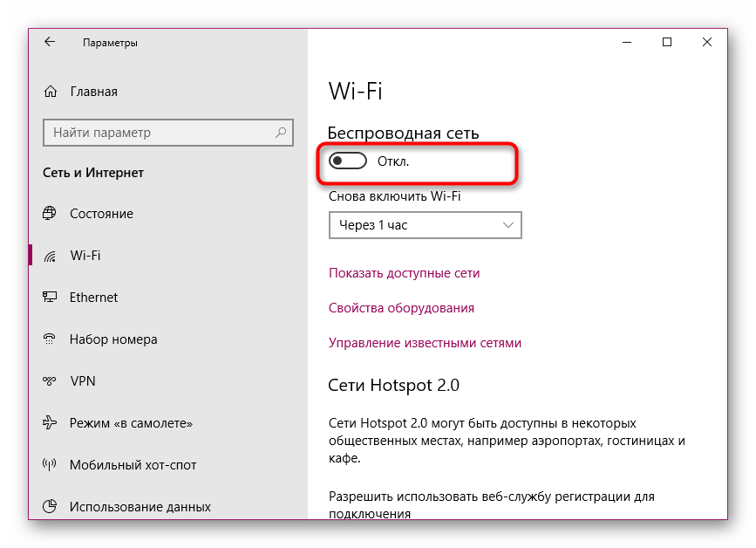Screen dimensions: 756x548
Task: Click the dropdown chevron for Wi-Fi re-enable
Action: pyautogui.click(x=507, y=225)
